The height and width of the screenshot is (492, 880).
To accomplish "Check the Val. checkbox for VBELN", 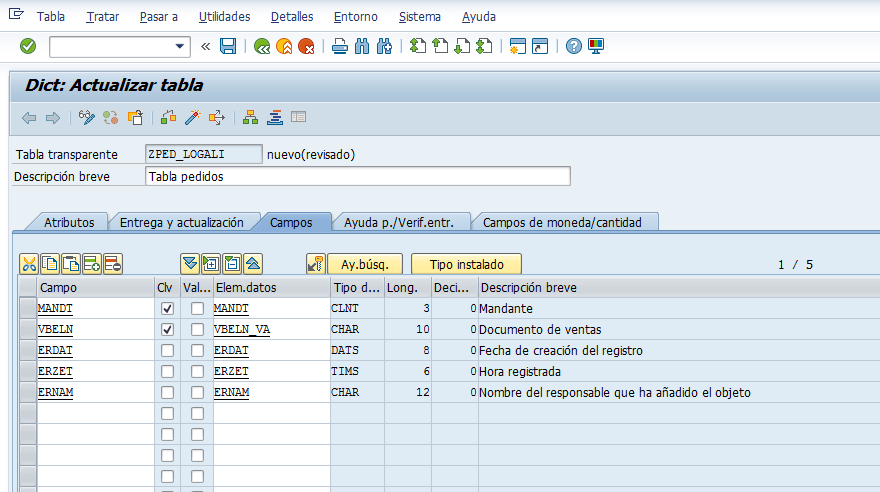I will pyautogui.click(x=197, y=329).
